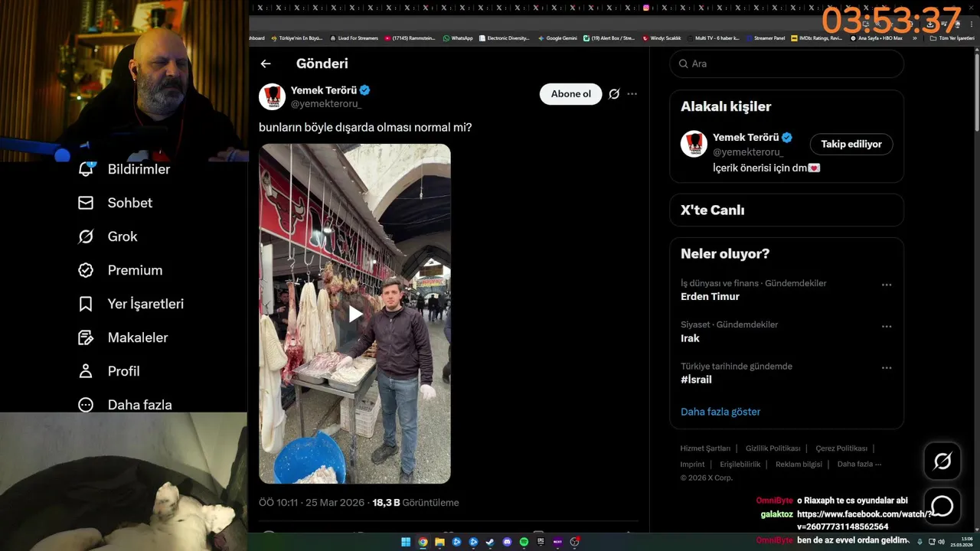Open Profil in the sidebar
This screenshot has width=980, height=551.
tap(109, 371)
